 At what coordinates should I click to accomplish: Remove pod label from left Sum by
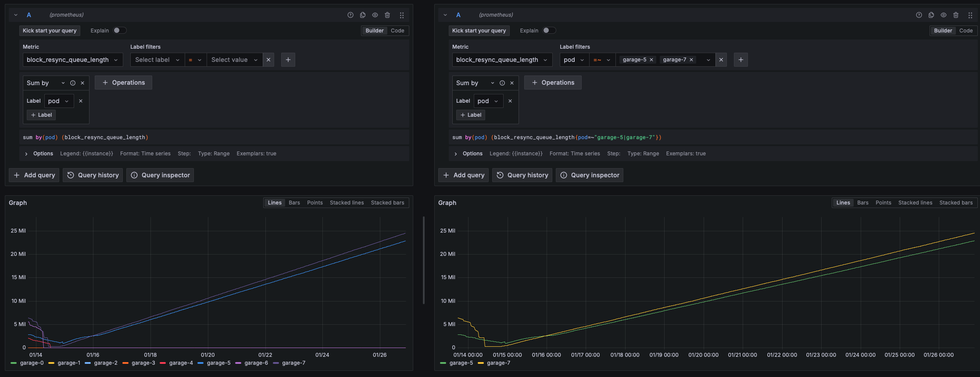pyautogui.click(x=81, y=101)
